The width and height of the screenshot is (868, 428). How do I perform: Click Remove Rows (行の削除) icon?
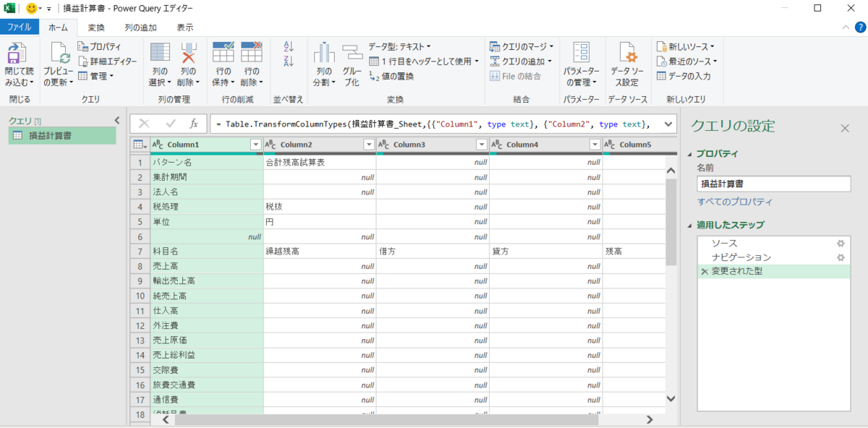click(x=251, y=53)
